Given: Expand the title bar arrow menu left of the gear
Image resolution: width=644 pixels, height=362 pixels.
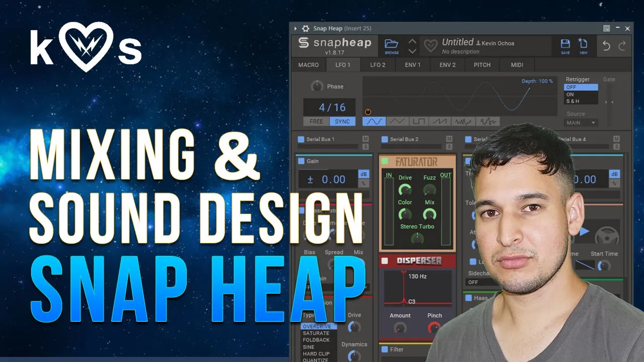Looking at the screenshot, I should 295,29.
